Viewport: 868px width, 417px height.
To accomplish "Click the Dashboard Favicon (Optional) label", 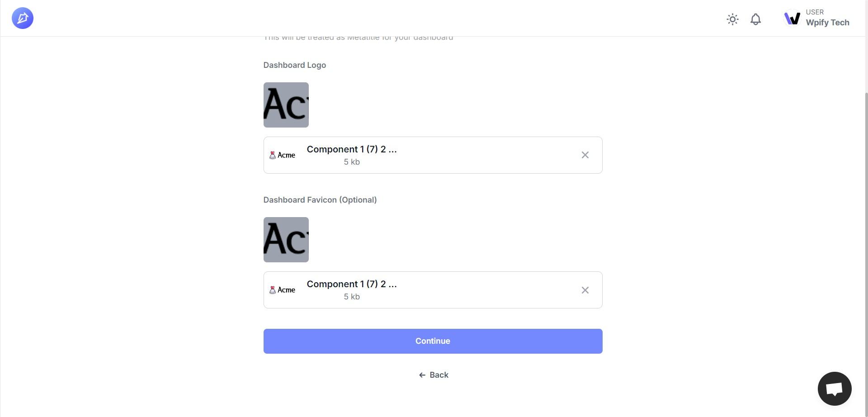I will [x=320, y=200].
